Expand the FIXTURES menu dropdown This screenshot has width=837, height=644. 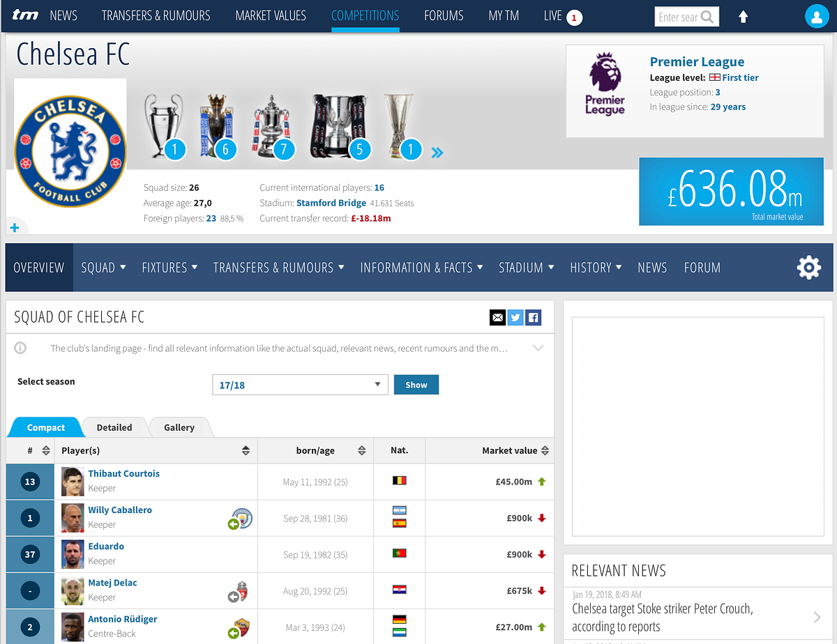pos(169,268)
